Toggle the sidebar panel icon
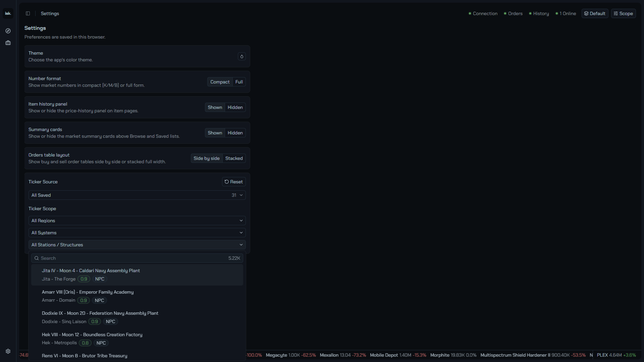Viewport: 644px width, 362px height. [28, 13]
